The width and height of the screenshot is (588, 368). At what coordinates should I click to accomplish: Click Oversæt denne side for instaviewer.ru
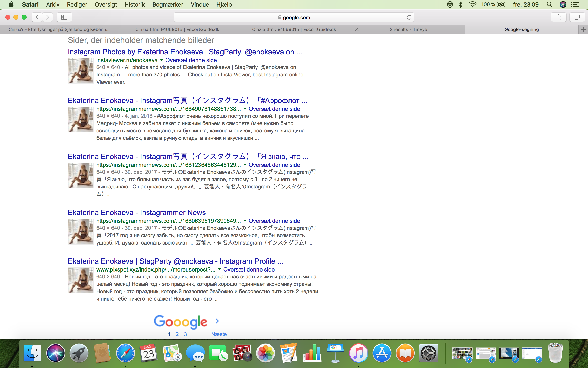[191, 60]
